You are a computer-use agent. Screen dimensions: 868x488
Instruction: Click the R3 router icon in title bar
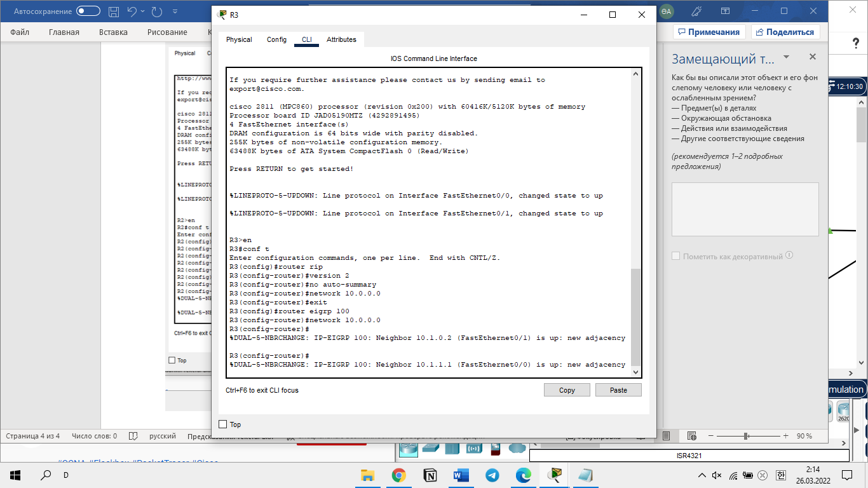[222, 15]
